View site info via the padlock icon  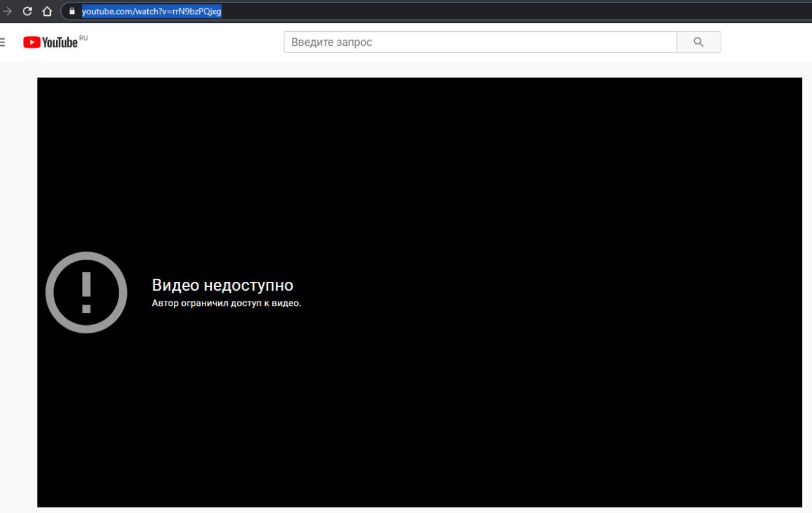click(72, 11)
